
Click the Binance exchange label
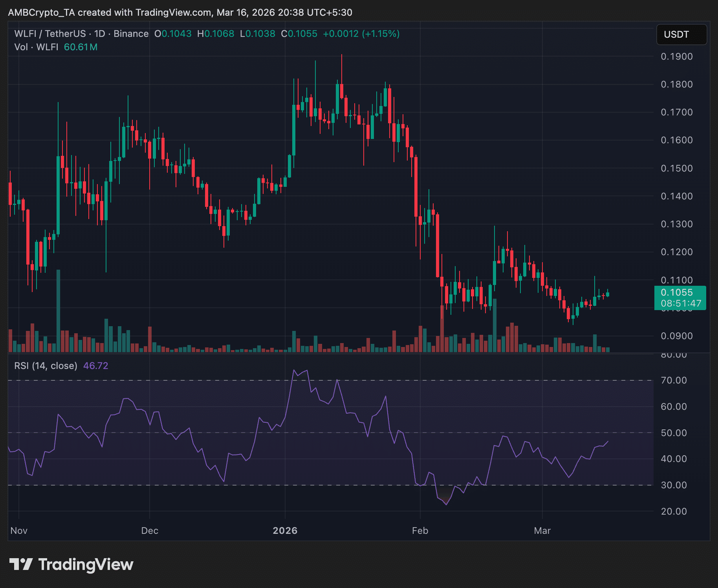pyautogui.click(x=131, y=34)
